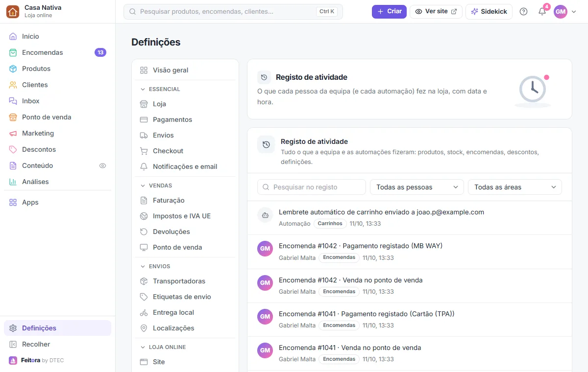Click the Checkout cart icon
588x372 pixels.
[144, 151]
